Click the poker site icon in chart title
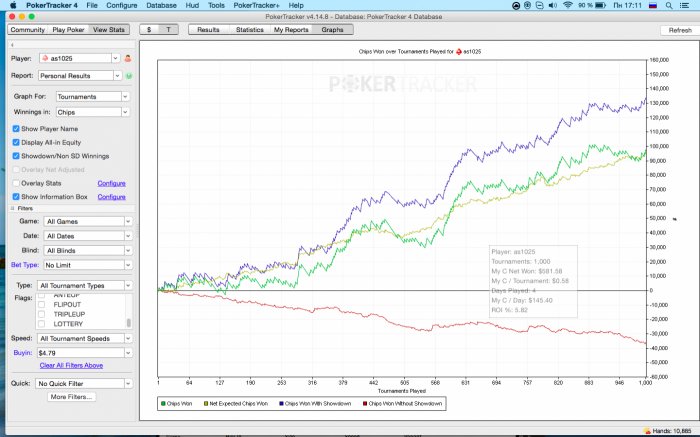This screenshot has height=437, width=700. 458,52
